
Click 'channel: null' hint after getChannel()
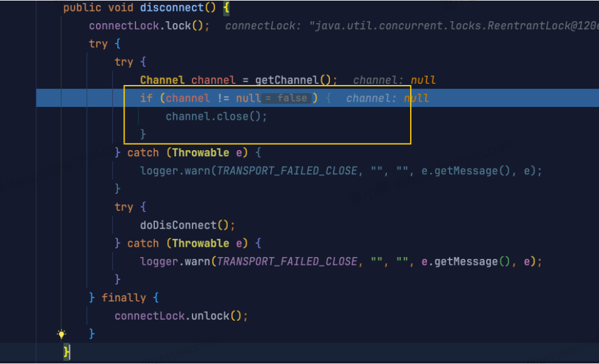click(394, 80)
